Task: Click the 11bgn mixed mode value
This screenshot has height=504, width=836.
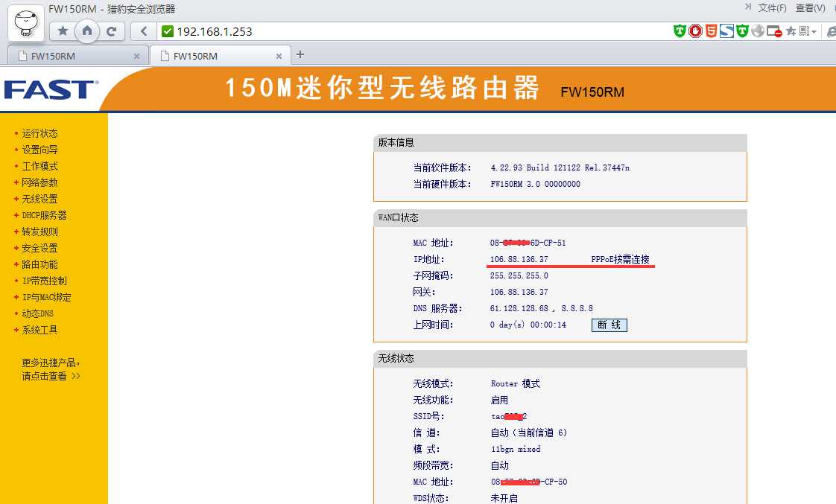Action: point(516,449)
